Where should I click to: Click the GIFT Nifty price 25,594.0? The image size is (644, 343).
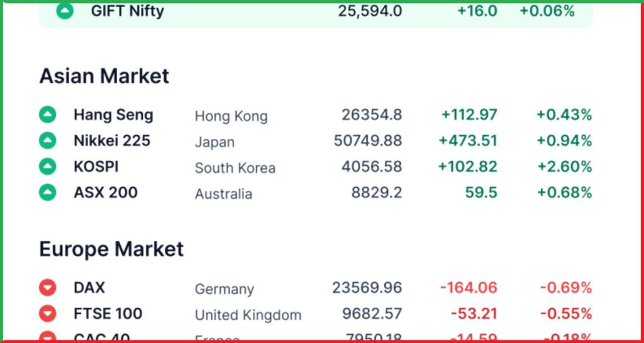[370, 11]
